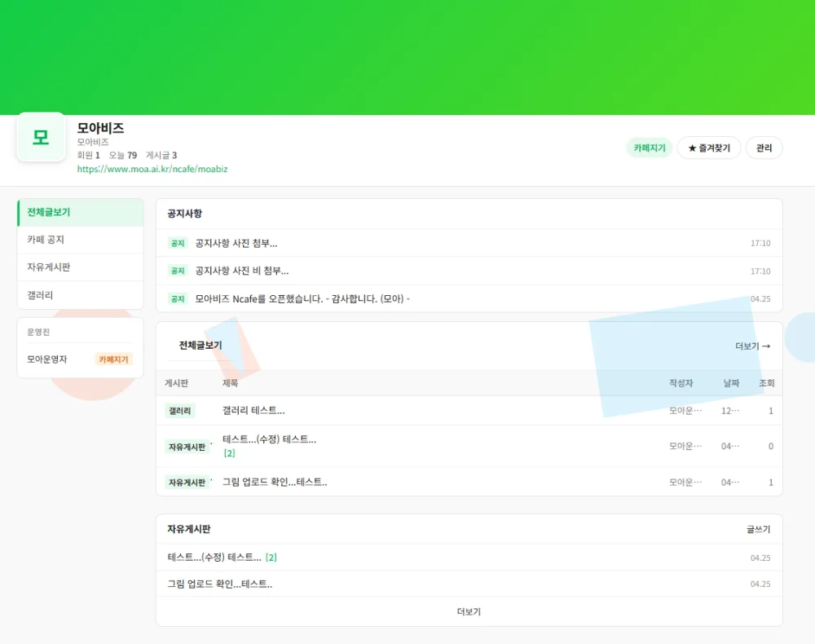The width and height of the screenshot is (815, 644).
Task: Open the moa.ai.kr/ncafe/moabiz URL link
Action: [x=152, y=169]
